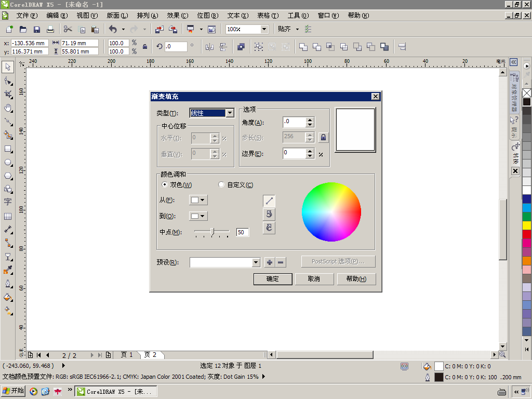This screenshot has height=399, width=532.
Task: Click the add preset plus button
Action: pos(270,262)
